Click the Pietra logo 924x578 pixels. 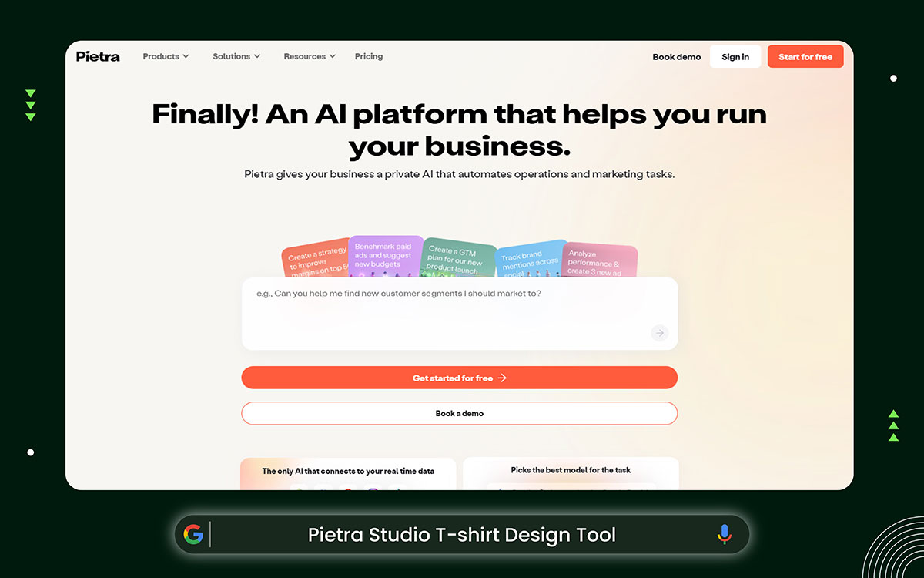97,56
